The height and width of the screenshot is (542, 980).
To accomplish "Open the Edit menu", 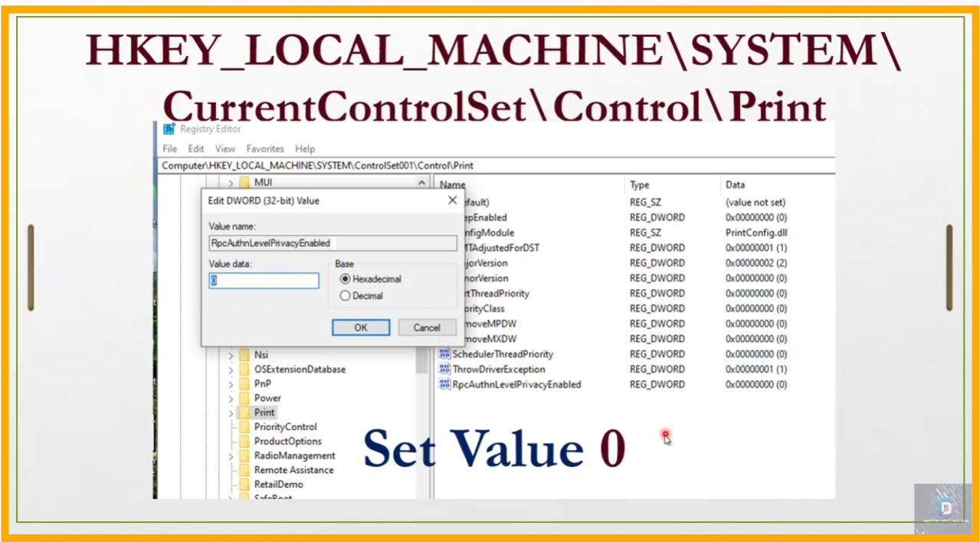I will (196, 149).
